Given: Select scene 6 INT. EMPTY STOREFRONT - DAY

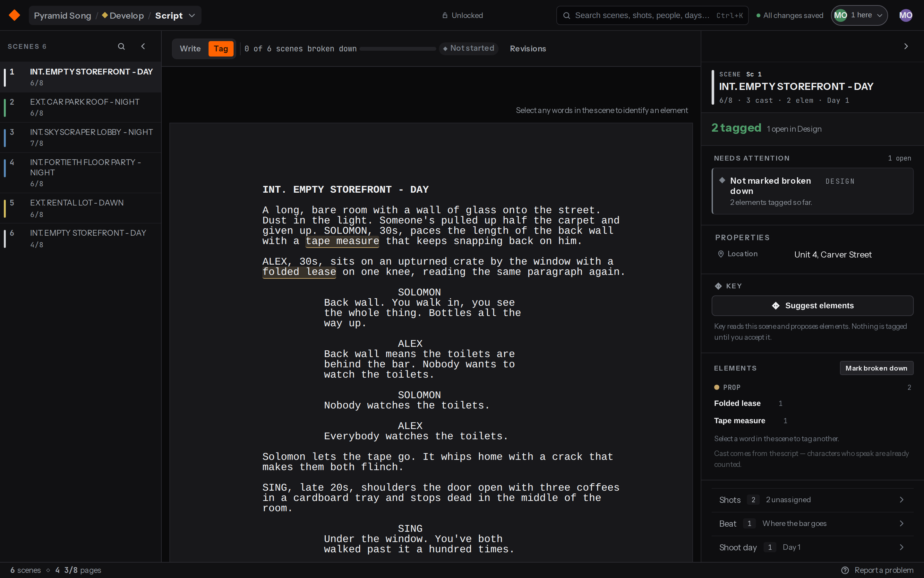Looking at the screenshot, I should click(81, 238).
